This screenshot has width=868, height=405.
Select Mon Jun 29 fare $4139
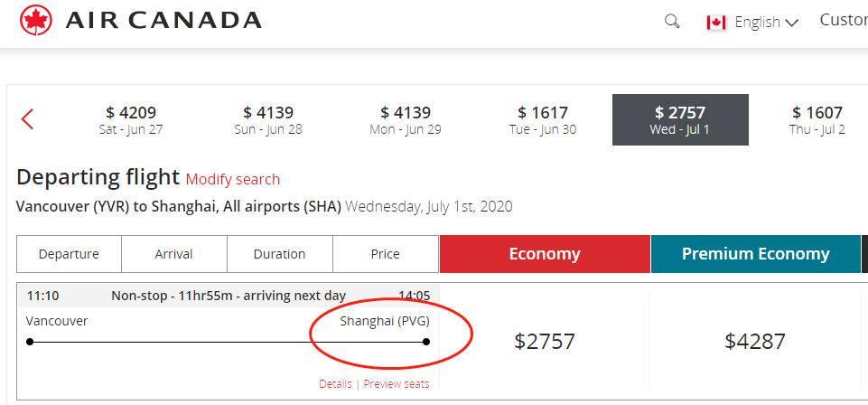click(x=406, y=119)
